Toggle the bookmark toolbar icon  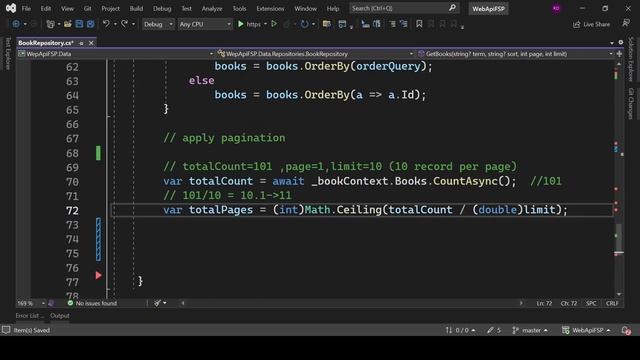pos(419,24)
